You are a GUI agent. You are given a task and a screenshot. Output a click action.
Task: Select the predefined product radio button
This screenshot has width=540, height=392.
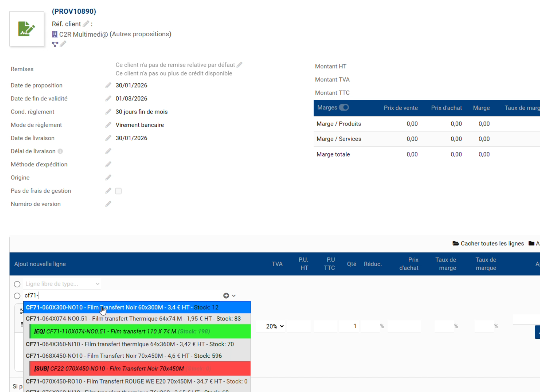17,296
